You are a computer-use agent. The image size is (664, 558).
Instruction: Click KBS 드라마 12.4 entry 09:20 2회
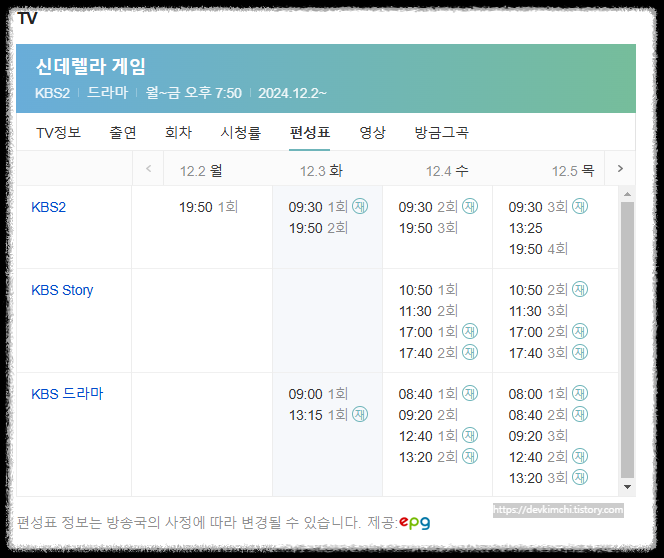[x=429, y=415]
